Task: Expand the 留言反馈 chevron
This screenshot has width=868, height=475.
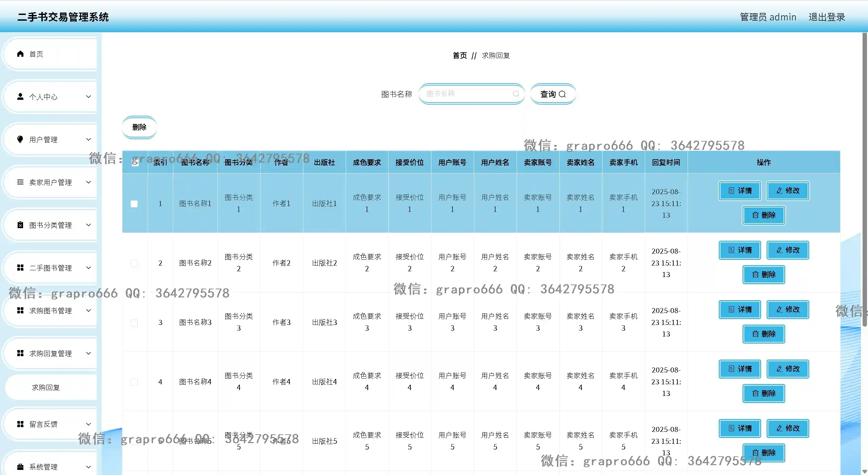Action: 89,424
